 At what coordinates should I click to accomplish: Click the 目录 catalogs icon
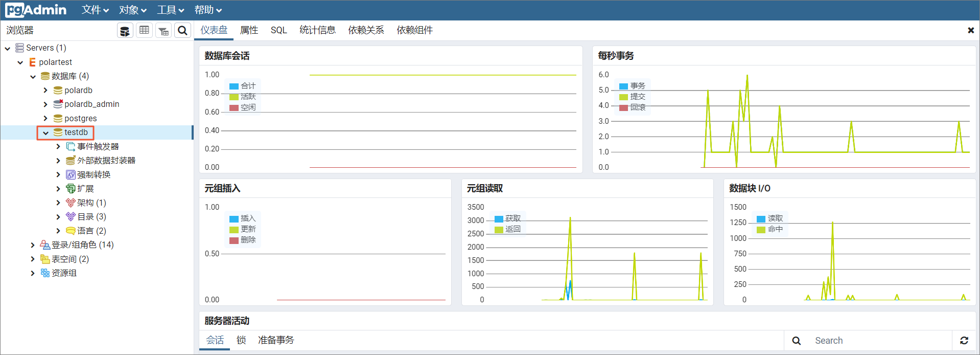pos(71,216)
